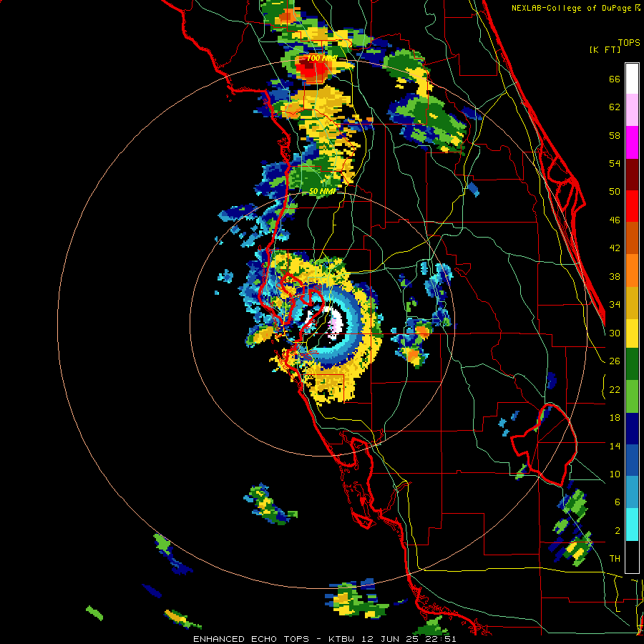Image resolution: width=644 pixels, height=644 pixels.
Task: Click the 54 legend value
Action: click(x=615, y=163)
